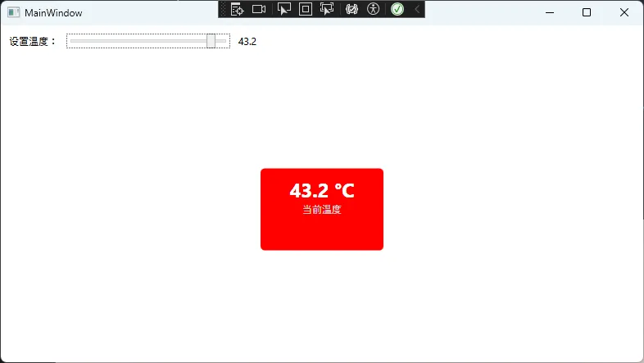The image size is (644, 363).
Task: Enable the Select Element cursor tool
Action: [284, 9]
